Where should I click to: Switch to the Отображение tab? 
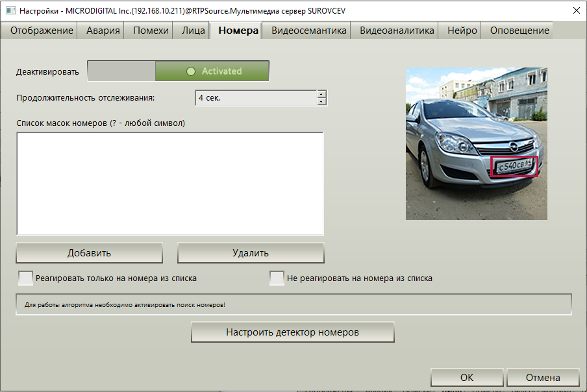coord(40,31)
